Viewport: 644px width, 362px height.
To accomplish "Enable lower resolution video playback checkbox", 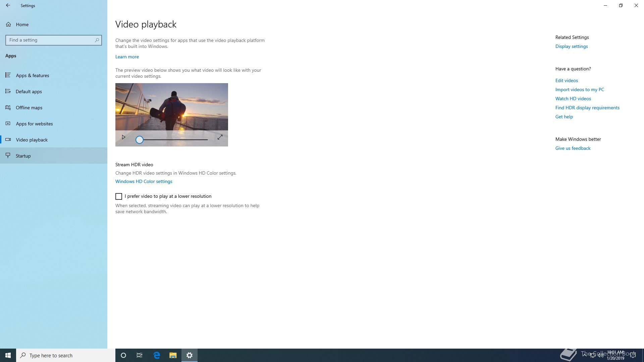I will [119, 196].
